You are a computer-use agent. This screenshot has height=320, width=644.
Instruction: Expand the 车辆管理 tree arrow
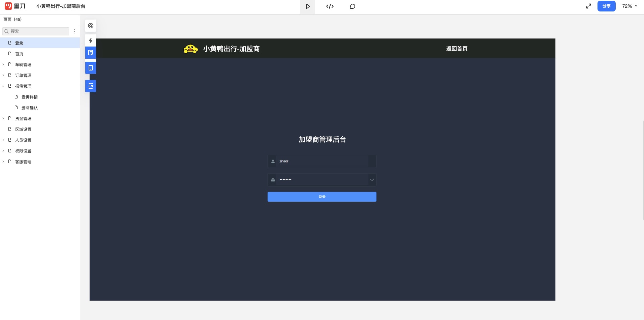(x=3, y=64)
